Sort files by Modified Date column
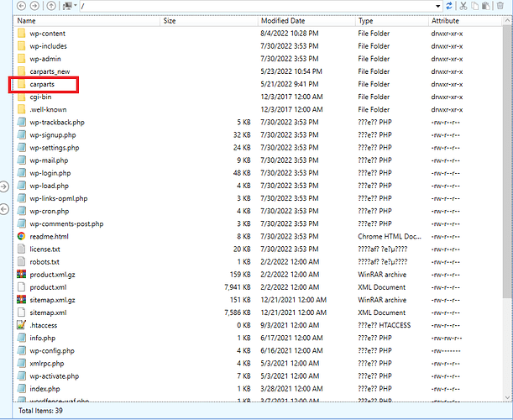The width and height of the screenshot is (513, 420). pyautogui.click(x=306, y=21)
